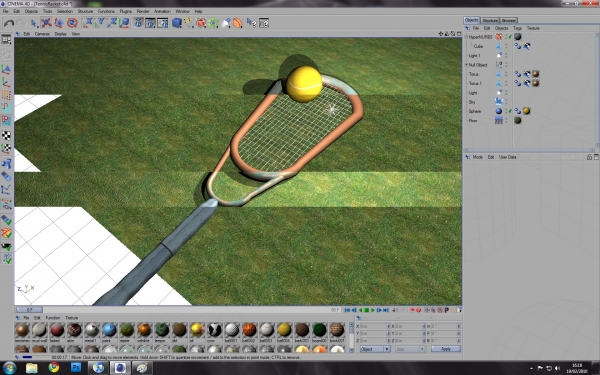600x375 pixels.
Task: Click the Light object toolbar icon
Action: [226, 23]
